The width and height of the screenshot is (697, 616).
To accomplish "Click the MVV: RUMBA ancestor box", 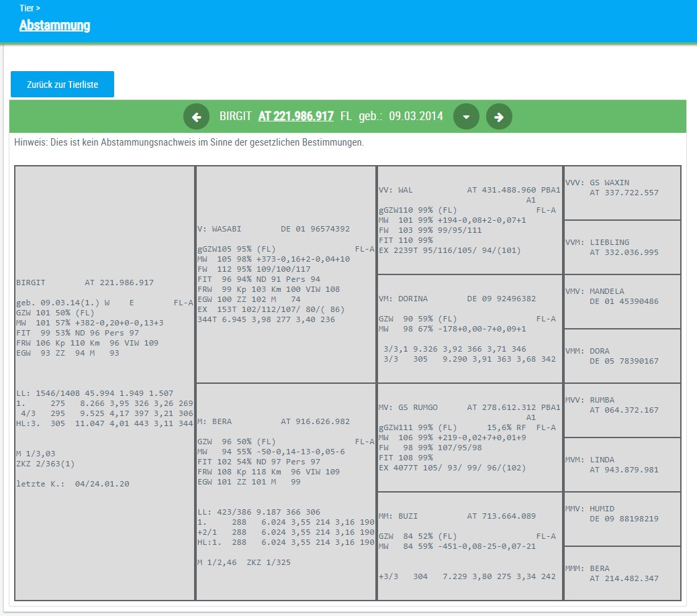I will (x=622, y=410).
